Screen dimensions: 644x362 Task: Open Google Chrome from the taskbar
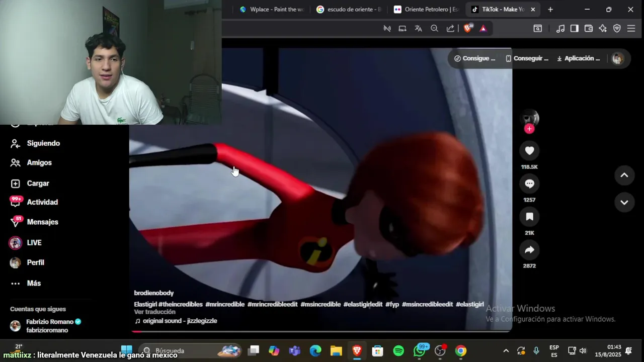461,351
